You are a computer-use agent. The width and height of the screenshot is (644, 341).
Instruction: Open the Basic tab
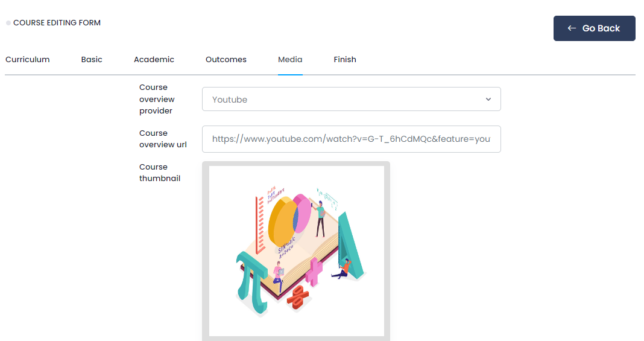(92, 60)
